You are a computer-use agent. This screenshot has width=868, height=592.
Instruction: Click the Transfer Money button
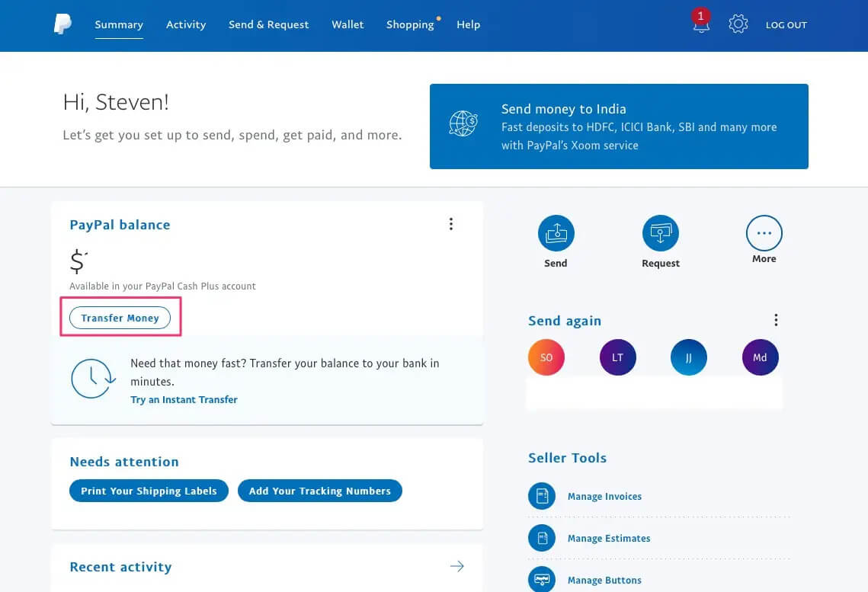120,318
